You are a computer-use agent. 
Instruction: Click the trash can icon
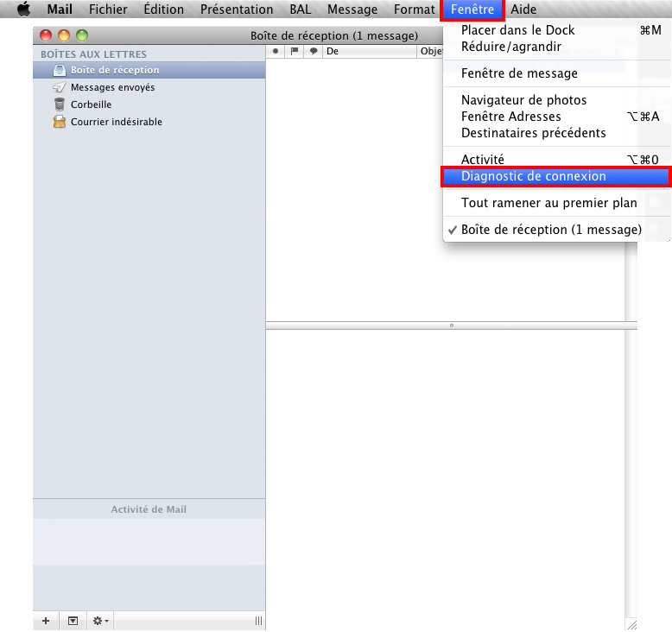coord(60,104)
